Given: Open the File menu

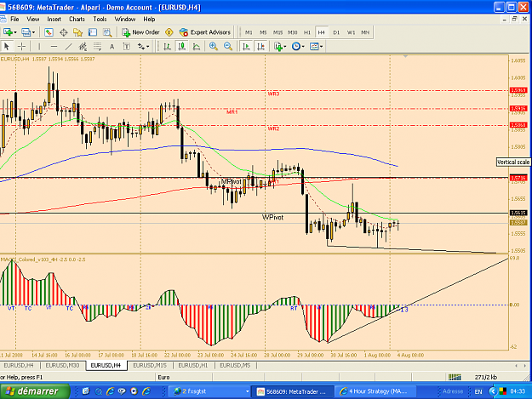Looking at the screenshot, I should [14, 19].
